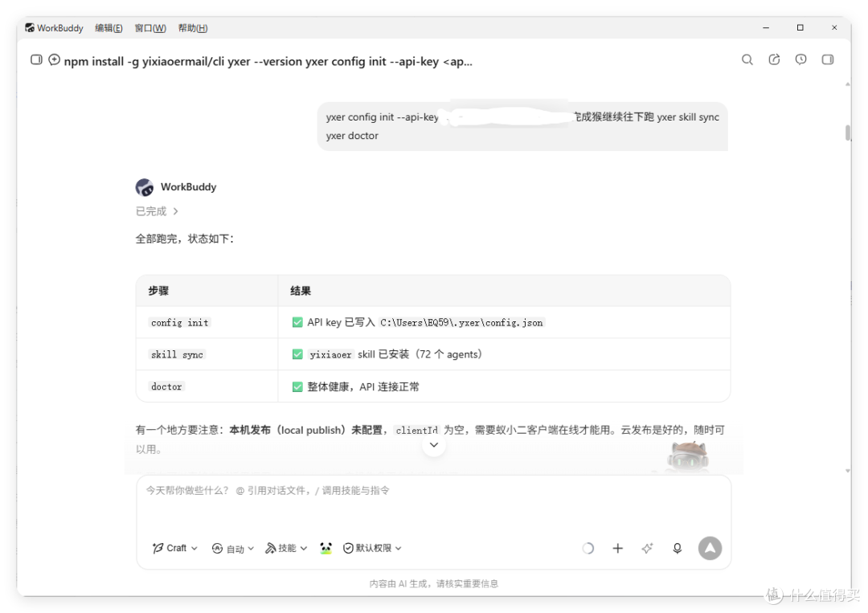Click the '整体健康，API 连接正常' result
Image resolution: width=868 pixels, height=613 pixels.
[x=363, y=386]
